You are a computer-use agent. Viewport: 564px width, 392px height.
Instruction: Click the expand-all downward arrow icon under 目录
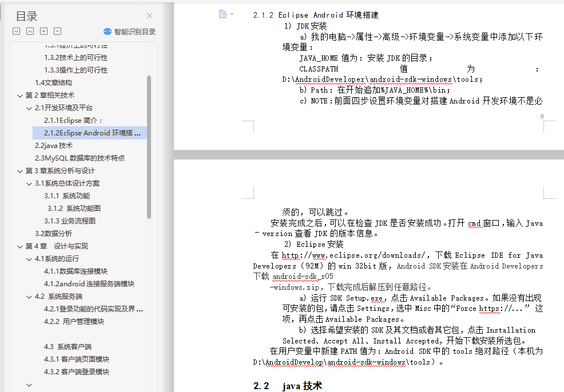(16, 31)
